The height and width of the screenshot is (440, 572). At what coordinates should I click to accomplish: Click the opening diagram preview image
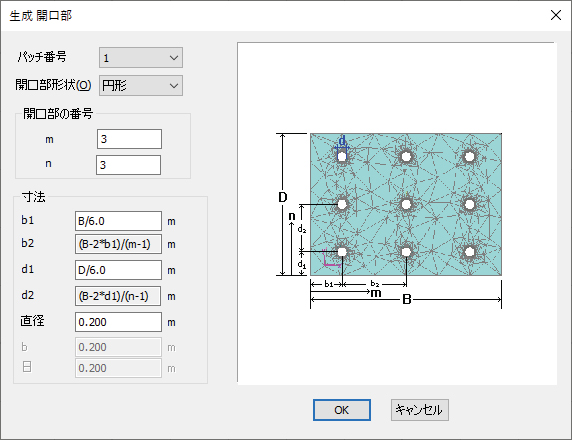point(397,213)
